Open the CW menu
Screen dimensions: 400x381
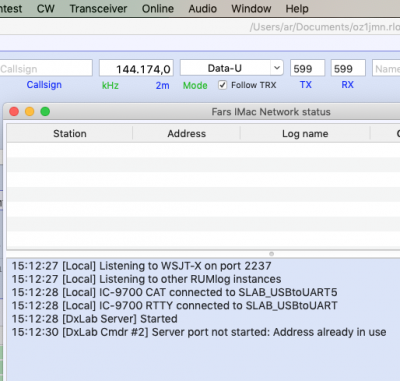pos(46,9)
